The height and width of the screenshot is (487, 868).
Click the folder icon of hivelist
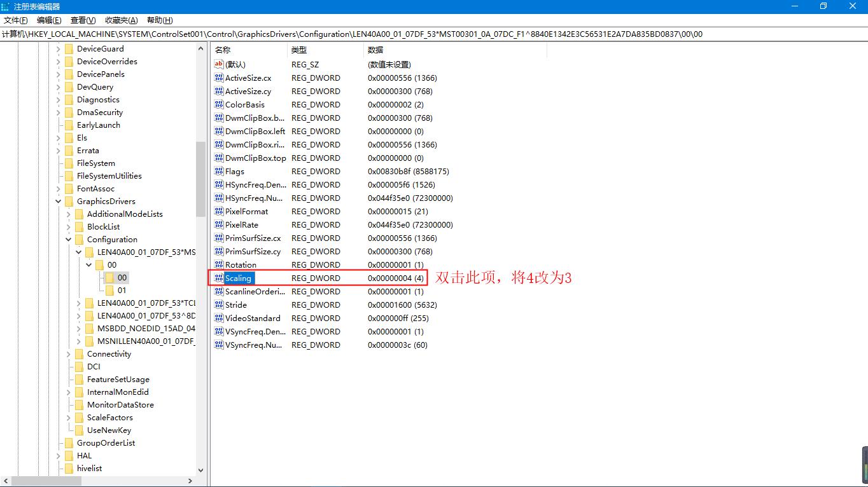pyautogui.click(x=69, y=469)
